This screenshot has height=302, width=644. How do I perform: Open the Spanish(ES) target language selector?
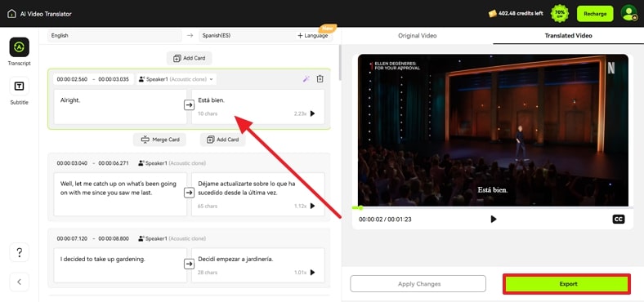[247, 36]
